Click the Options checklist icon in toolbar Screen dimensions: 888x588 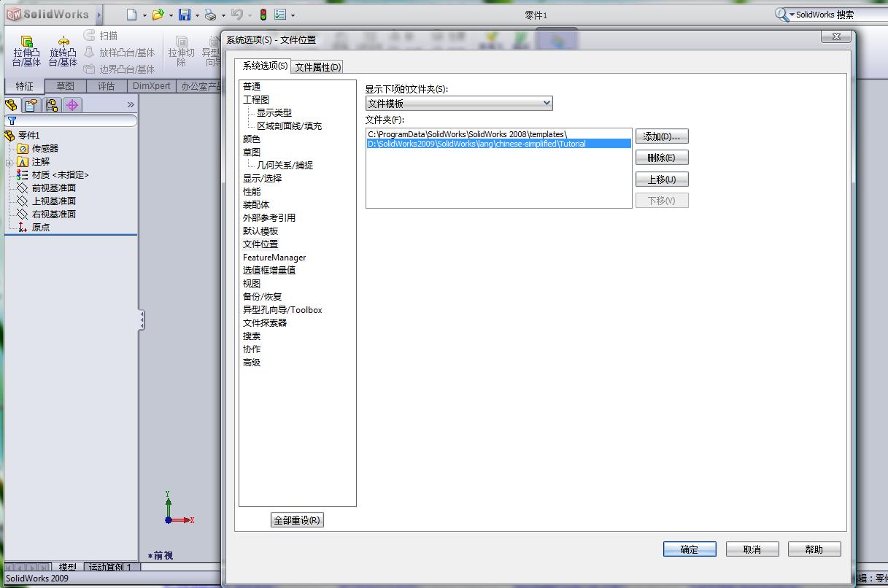tap(280, 15)
